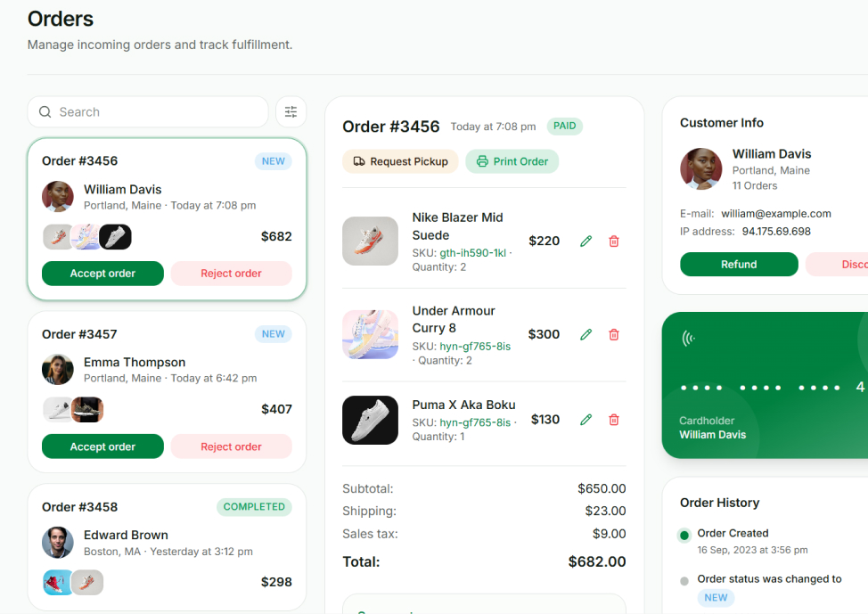Click the red sneaker thumbnail in order #3458 card
Image resolution: width=868 pixels, height=614 pixels.
(58, 583)
